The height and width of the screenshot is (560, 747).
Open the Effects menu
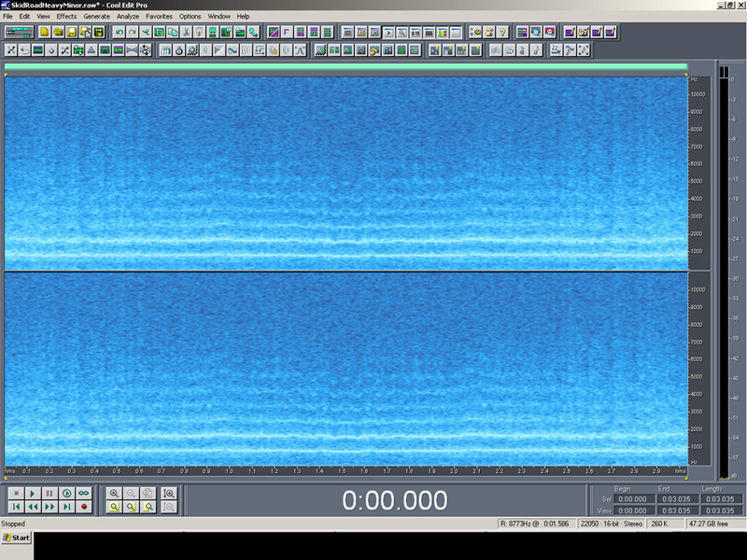tap(66, 16)
